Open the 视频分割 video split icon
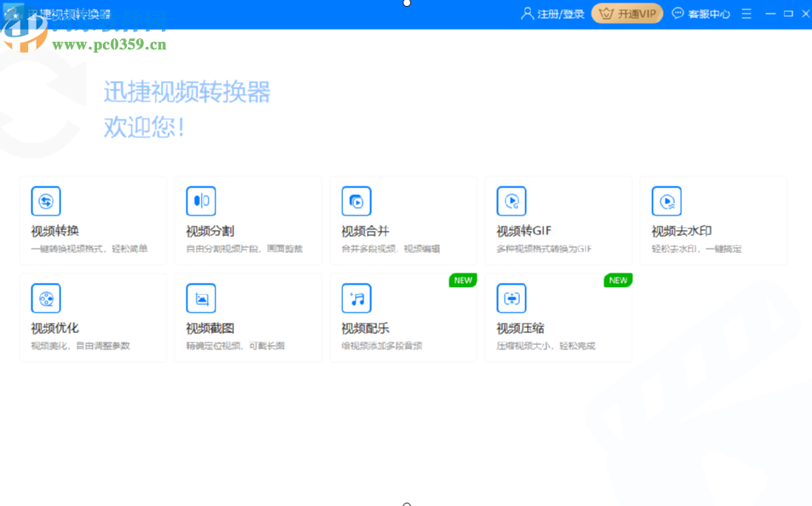 201,201
